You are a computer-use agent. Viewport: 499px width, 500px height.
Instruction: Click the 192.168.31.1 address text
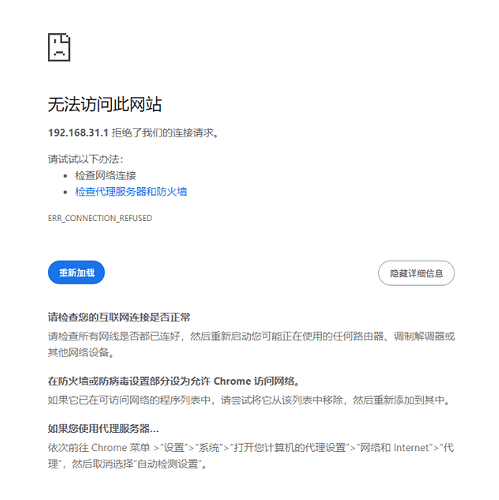(x=78, y=133)
